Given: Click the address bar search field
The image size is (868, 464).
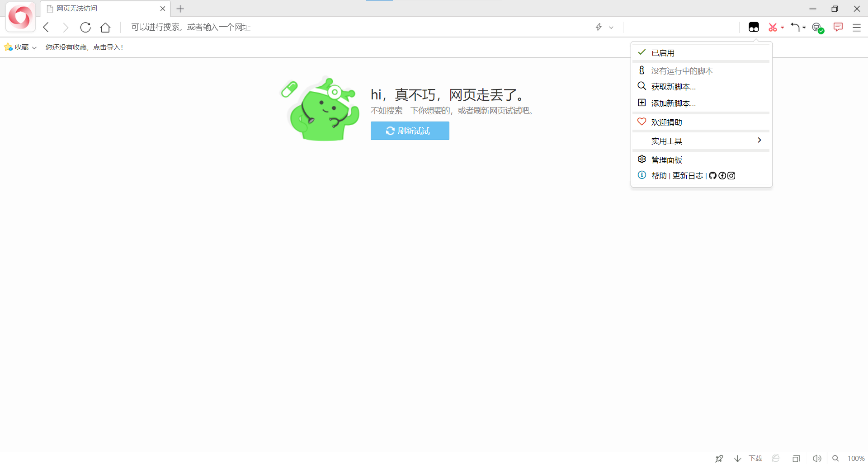Looking at the screenshot, I should 316,27.
